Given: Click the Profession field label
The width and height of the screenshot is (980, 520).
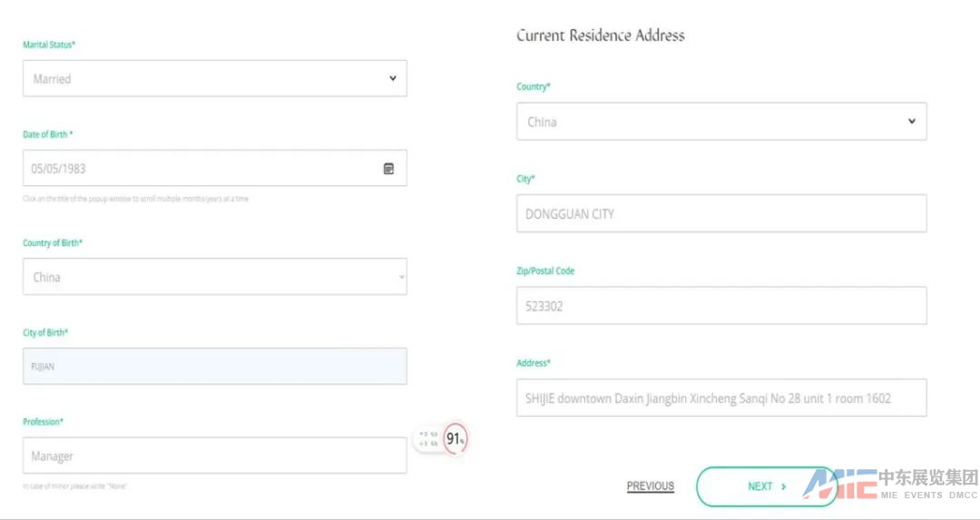Looking at the screenshot, I should coord(43,422).
